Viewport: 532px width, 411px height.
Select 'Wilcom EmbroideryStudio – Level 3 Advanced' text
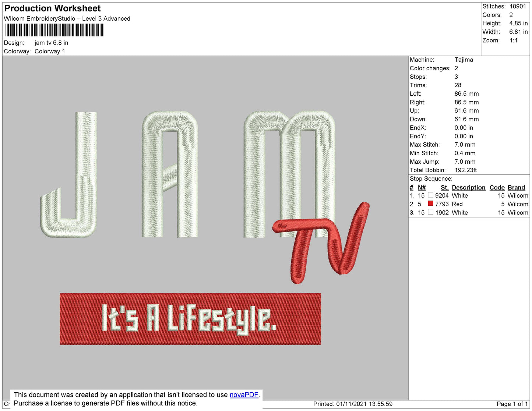67,18
